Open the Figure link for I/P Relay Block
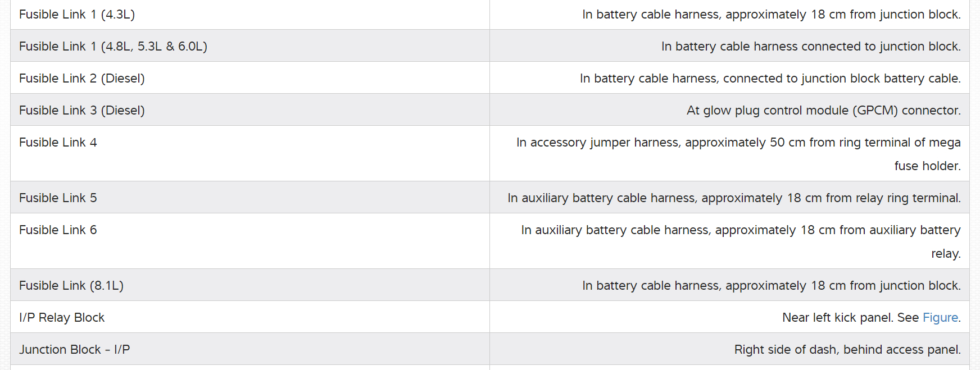 (940, 318)
